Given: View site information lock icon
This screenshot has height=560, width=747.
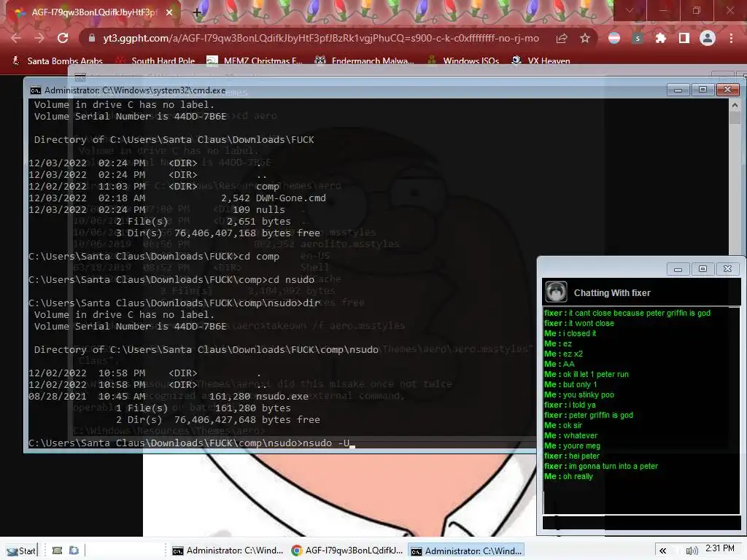Looking at the screenshot, I should click(x=92, y=38).
